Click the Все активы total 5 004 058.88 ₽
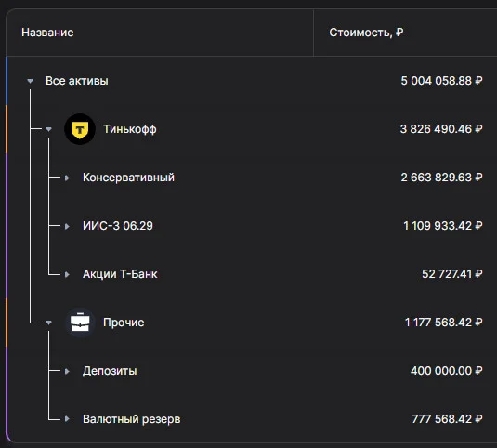The image size is (497, 448). coord(441,81)
